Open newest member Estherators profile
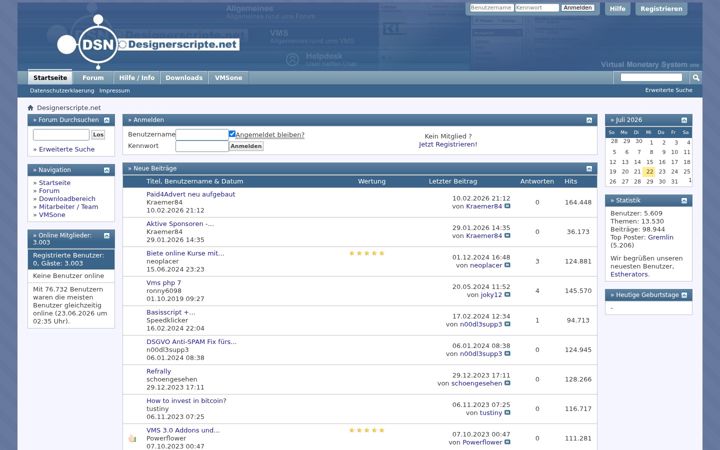This screenshot has height=450, width=720. 629,275
